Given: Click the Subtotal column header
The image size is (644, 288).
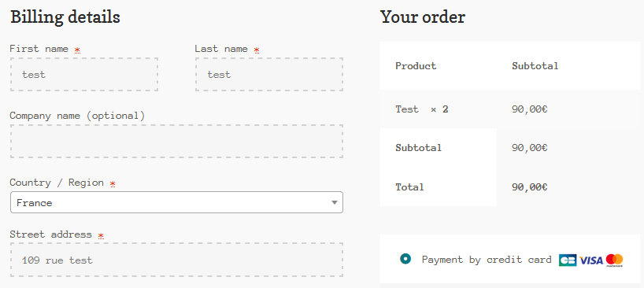Looking at the screenshot, I should (535, 65).
